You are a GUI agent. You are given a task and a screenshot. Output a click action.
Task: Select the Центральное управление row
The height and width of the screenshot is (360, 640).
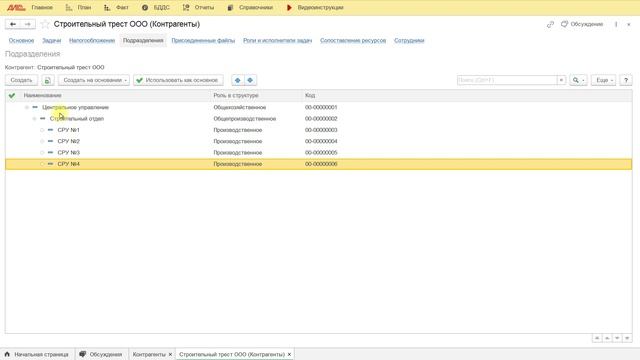pyautogui.click(x=318, y=107)
